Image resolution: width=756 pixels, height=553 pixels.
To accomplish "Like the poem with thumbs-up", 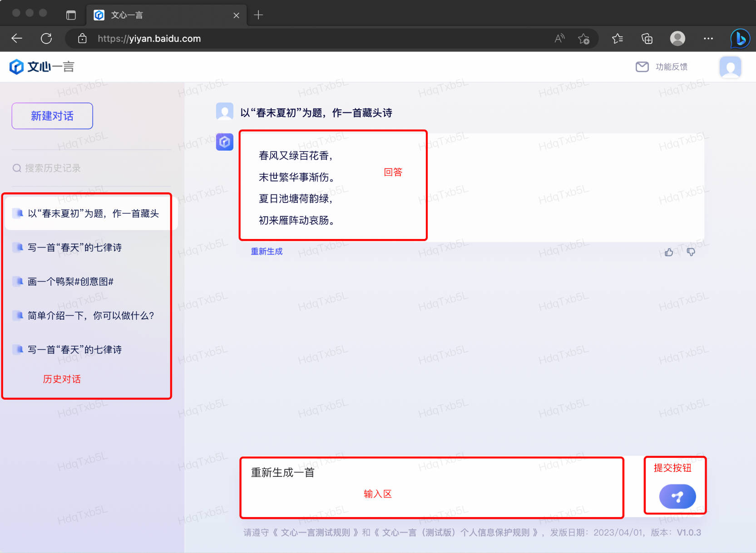I will (x=669, y=252).
